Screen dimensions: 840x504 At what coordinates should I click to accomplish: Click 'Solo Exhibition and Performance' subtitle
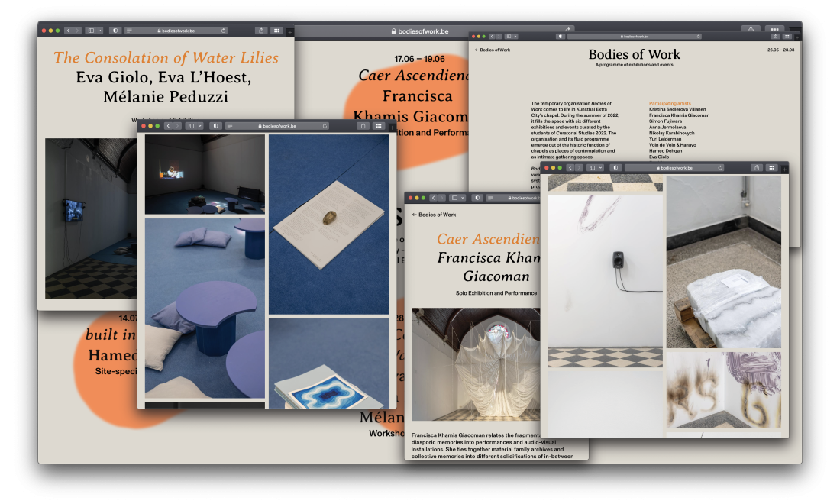(496, 293)
